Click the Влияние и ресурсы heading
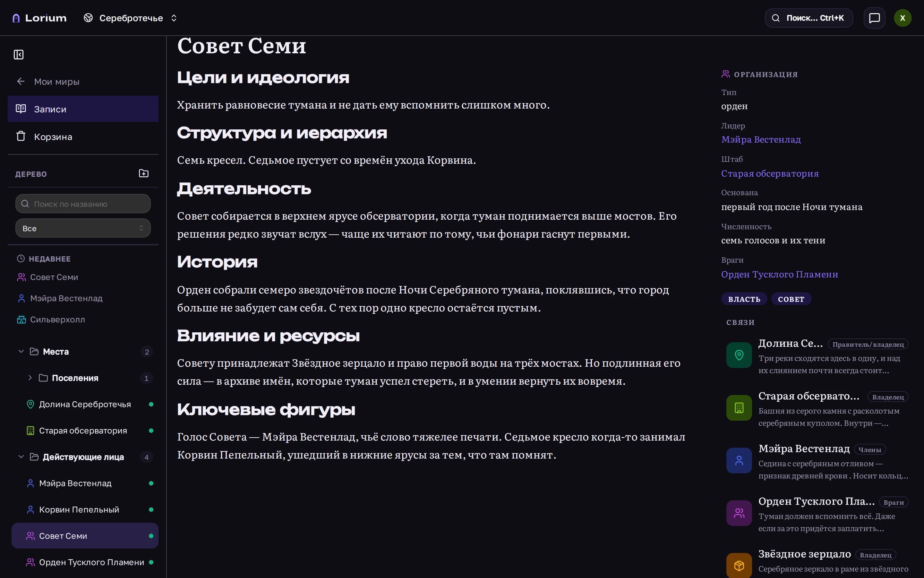 tap(269, 336)
